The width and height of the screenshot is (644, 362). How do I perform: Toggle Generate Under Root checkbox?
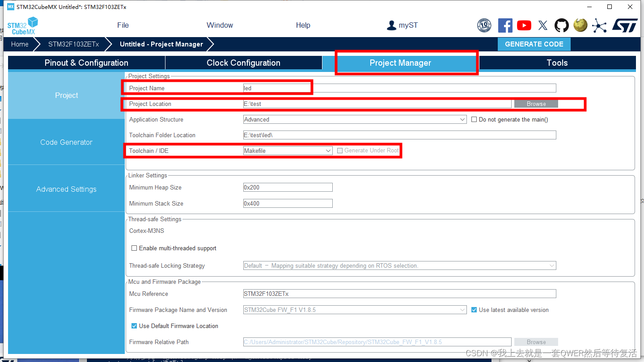coord(340,151)
